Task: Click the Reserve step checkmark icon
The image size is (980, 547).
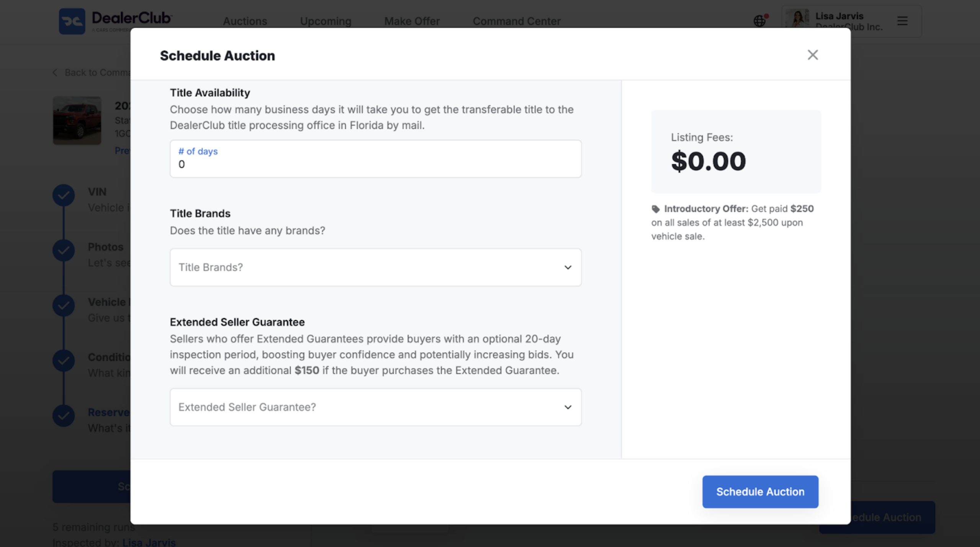Action: point(64,416)
